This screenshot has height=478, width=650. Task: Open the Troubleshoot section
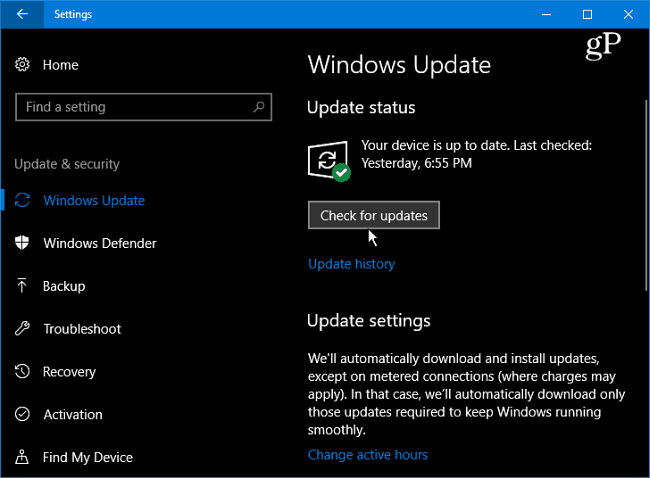coord(82,329)
